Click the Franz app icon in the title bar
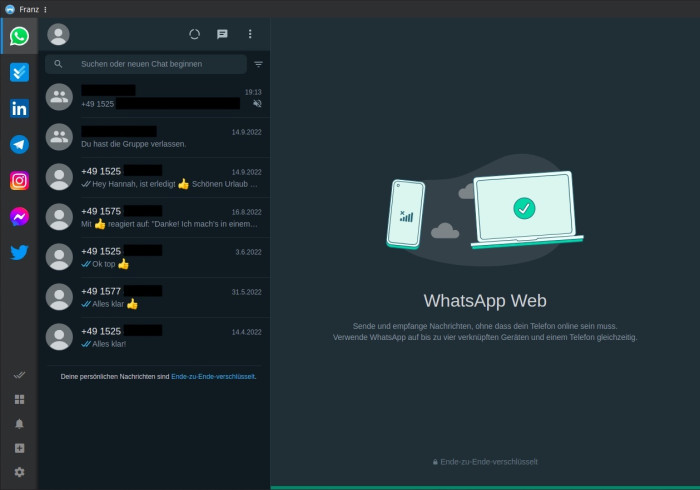This screenshot has height=490, width=700. coord(10,9)
